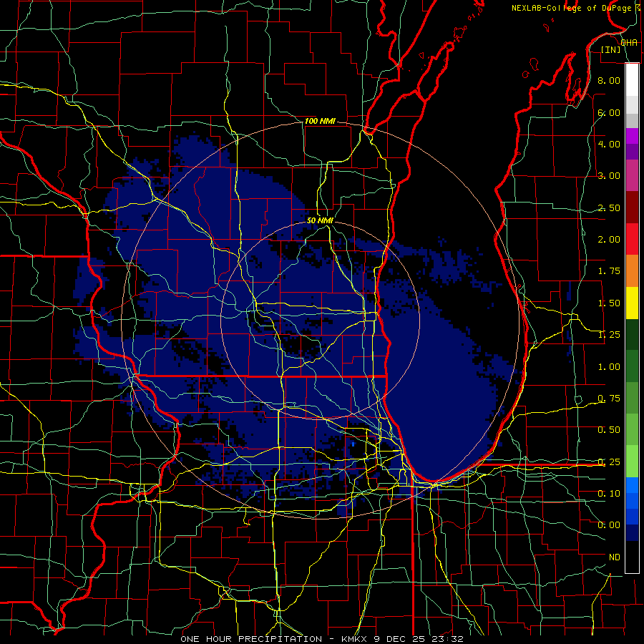Click the black ND legend swatch
The height and width of the screenshot is (644, 644).
(x=632, y=557)
